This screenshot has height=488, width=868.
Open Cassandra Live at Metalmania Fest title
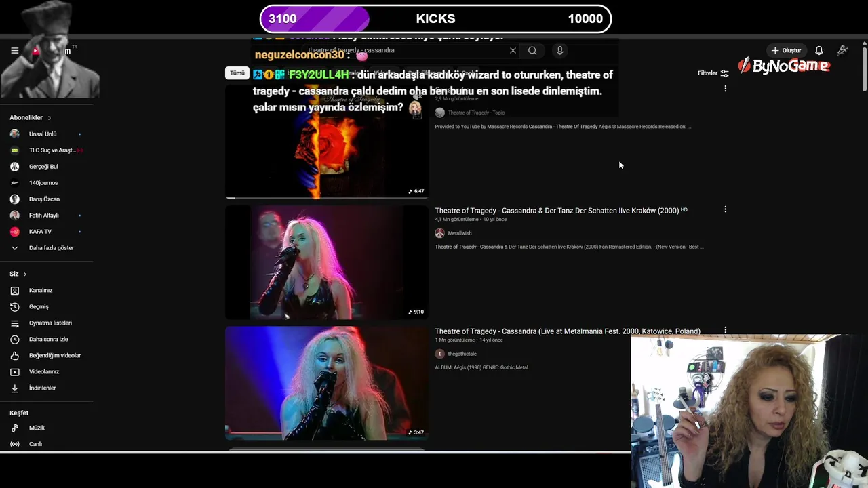pyautogui.click(x=568, y=331)
